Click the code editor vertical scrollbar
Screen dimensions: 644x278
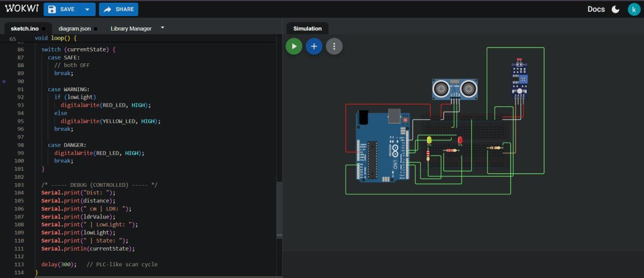(279, 209)
